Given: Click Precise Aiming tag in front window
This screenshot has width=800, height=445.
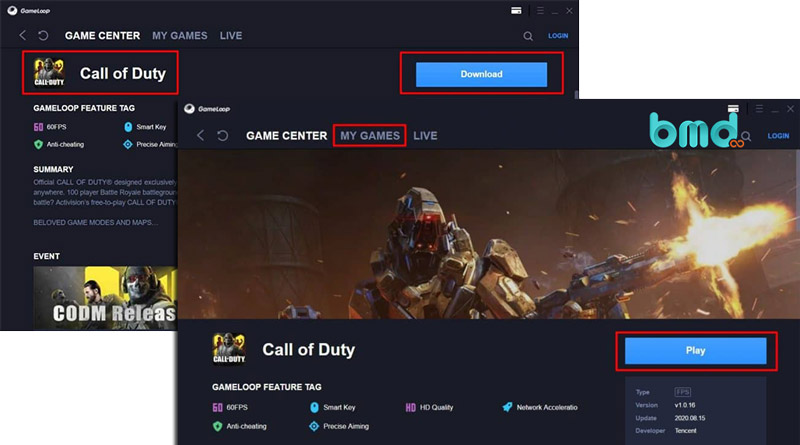Looking at the screenshot, I should [x=339, y=426].
